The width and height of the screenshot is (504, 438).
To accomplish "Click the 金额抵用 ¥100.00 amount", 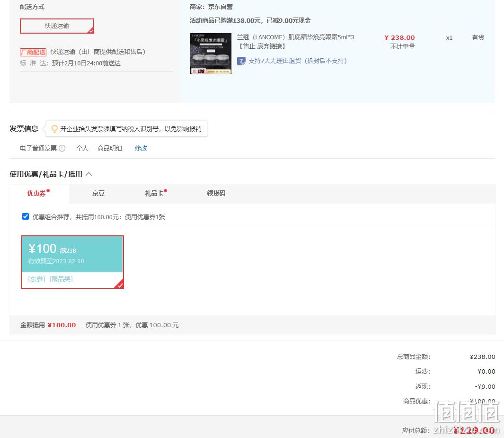I will (62, 325).
